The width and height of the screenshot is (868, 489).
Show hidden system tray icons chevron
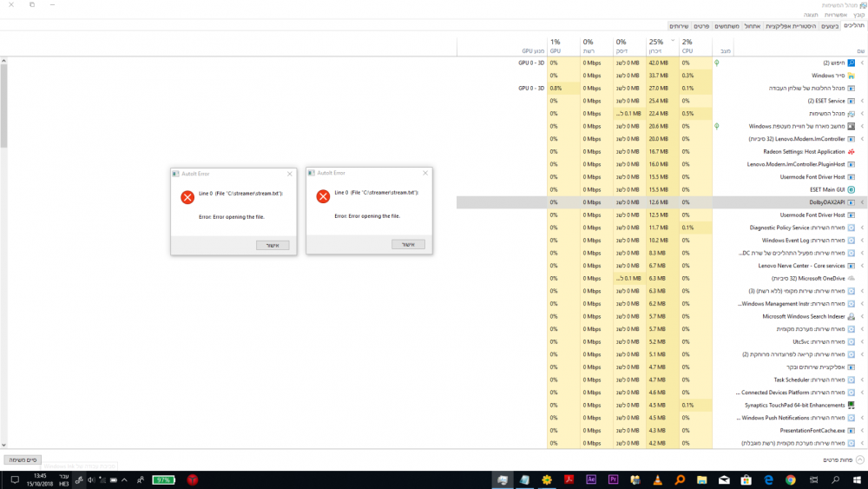[x=124, y=480]
